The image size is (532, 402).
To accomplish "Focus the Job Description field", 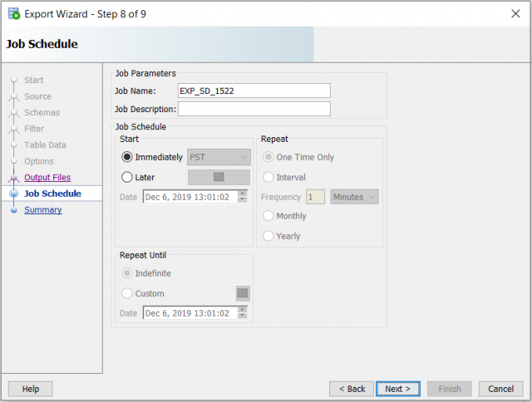I will coord(254,109).
